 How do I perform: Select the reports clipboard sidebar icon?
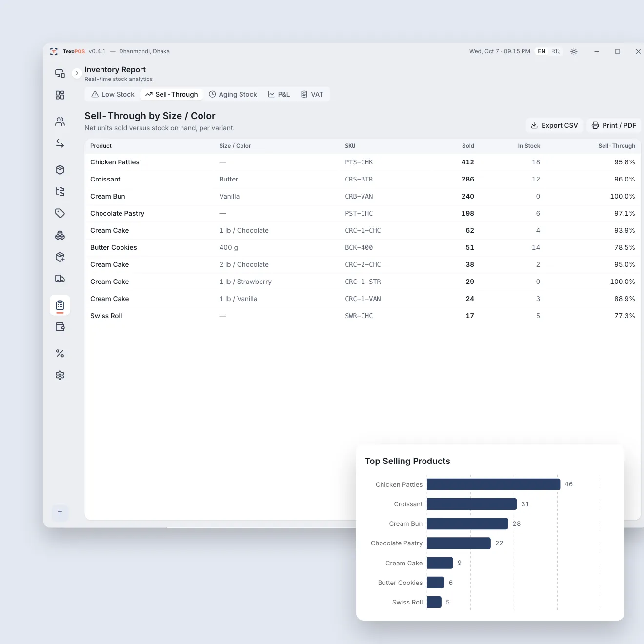60,305
